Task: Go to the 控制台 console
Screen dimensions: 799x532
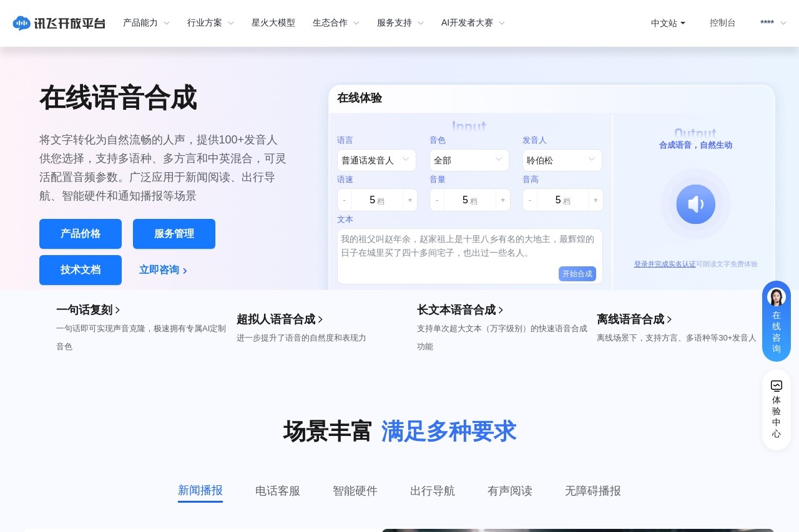Action: tap(723, 23)
